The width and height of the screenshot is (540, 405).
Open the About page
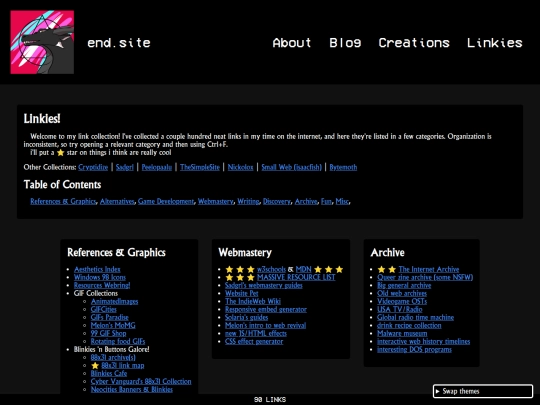(292, 43)
